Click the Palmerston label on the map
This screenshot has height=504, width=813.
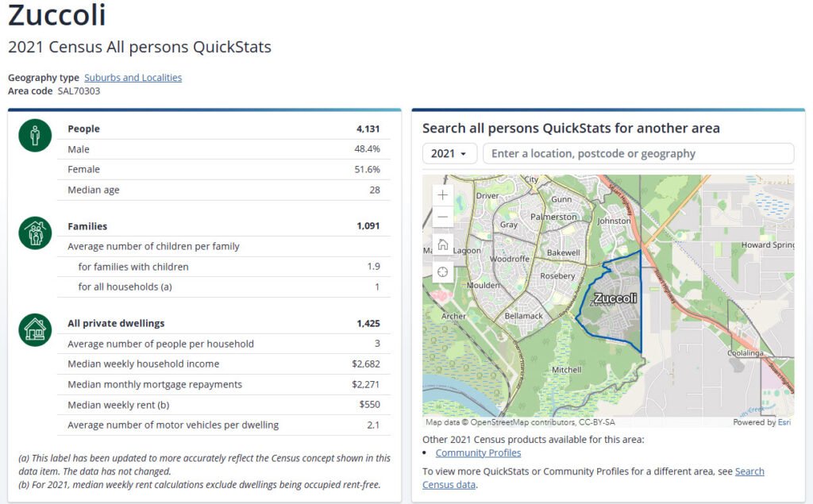(553, 217)
